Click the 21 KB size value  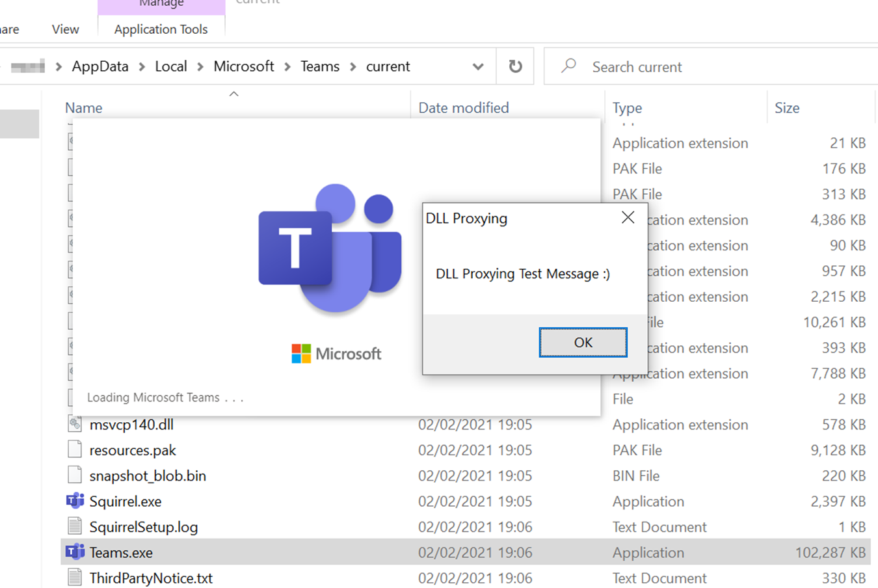847,143
